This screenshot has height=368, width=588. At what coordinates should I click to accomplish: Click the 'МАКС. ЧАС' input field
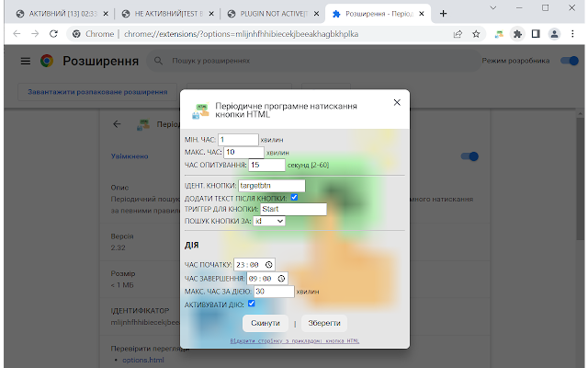[x=243, y=153]
